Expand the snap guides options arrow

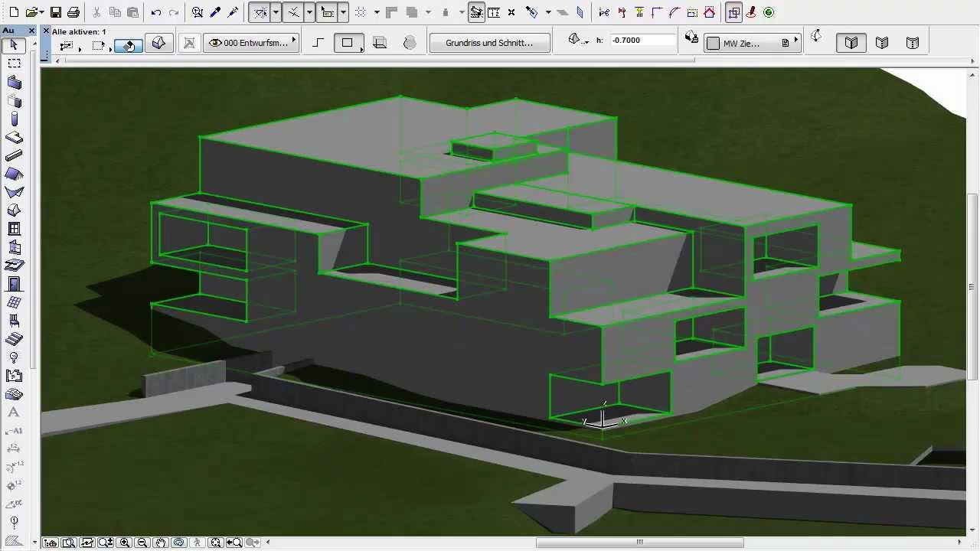click(x=309, y=12)
